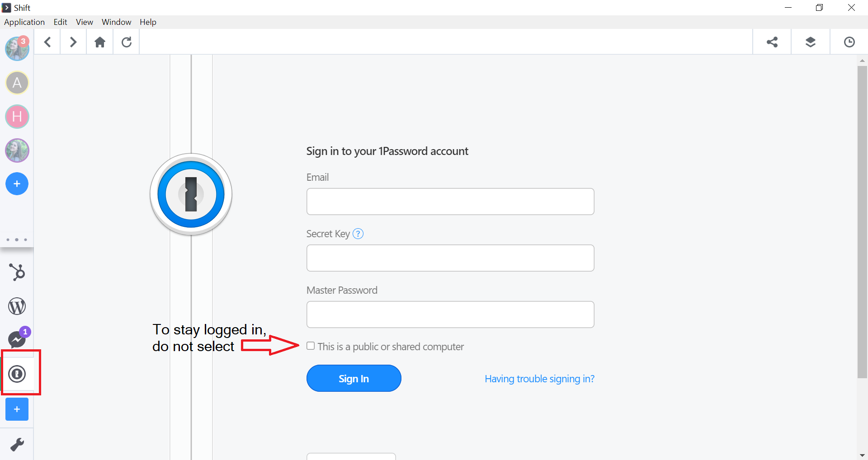Reload the current page
The image size is (868, 460).
pos(127,42)
